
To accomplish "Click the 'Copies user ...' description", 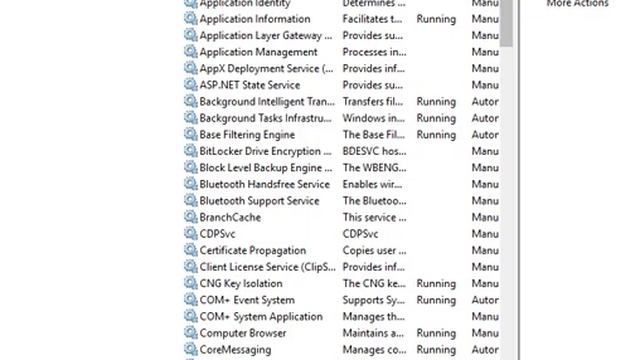I will pyautogui.click(x=374, y=251).
